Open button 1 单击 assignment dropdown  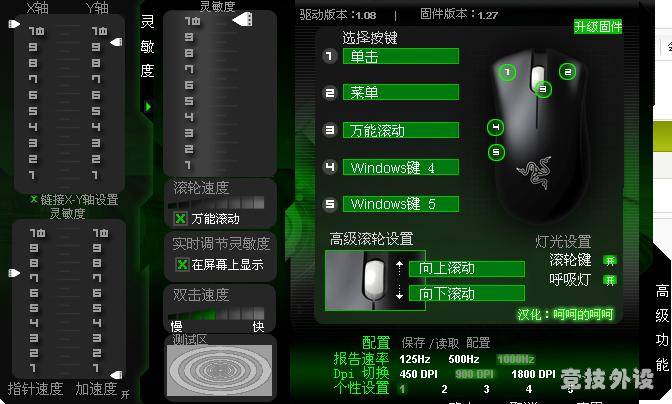pyautogui.click(x=401, y=56)
